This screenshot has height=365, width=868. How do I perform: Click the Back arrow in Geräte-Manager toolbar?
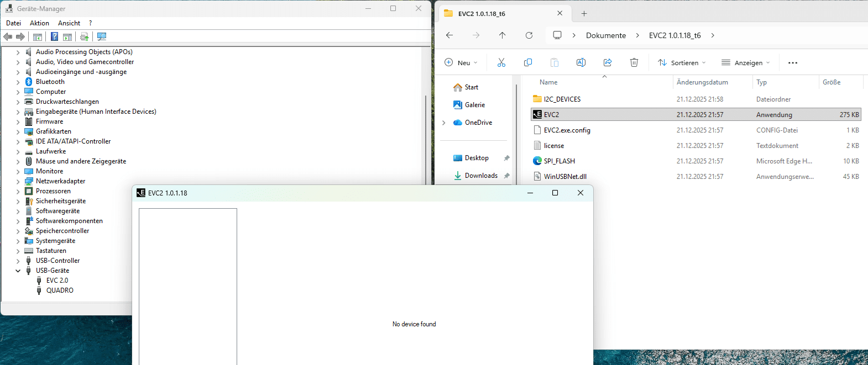tap(8, 36)
